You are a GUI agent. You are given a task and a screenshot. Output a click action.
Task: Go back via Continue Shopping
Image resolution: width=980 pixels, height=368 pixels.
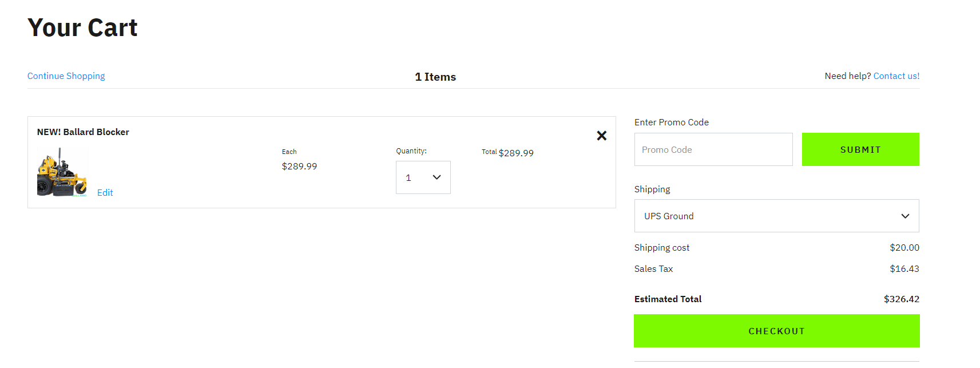(66, 76)
